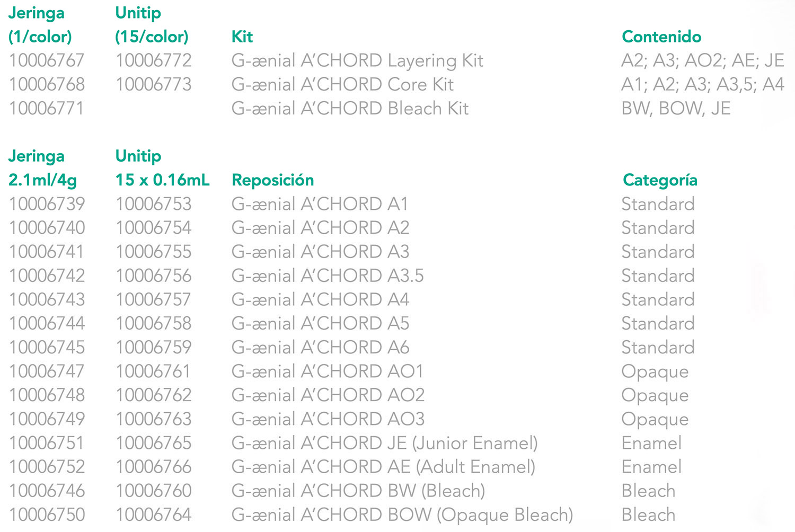Click the BW (Bleach) product entry
The height and width of the screenshot is (532, 795).
[x=358, y=491]
